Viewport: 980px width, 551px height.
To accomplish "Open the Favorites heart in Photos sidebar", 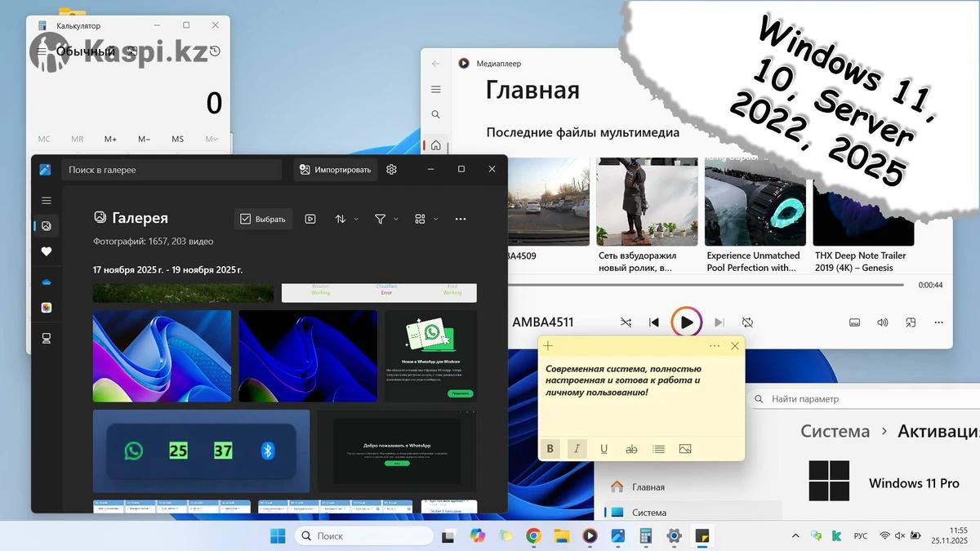I will click(x=47, y=252).
